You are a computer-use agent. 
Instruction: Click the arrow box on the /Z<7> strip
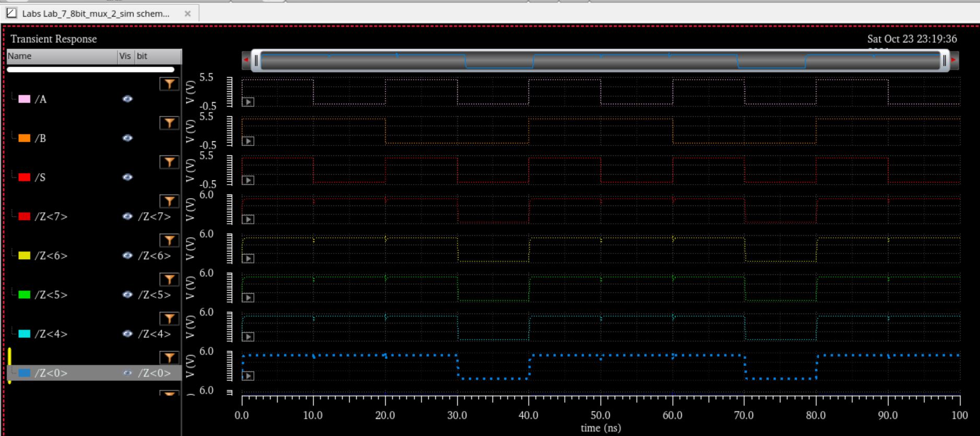coord(248,220)
